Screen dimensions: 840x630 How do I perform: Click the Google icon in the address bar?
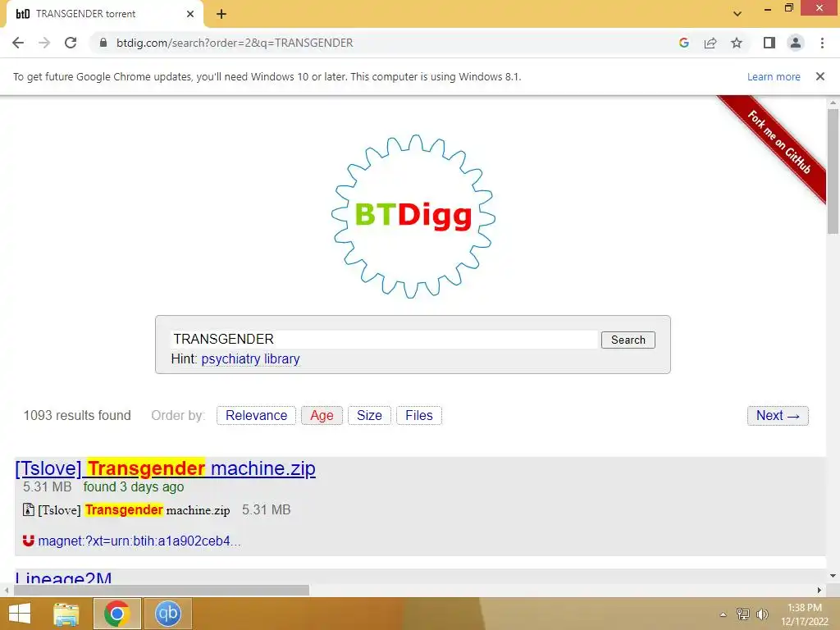point(683,43)
